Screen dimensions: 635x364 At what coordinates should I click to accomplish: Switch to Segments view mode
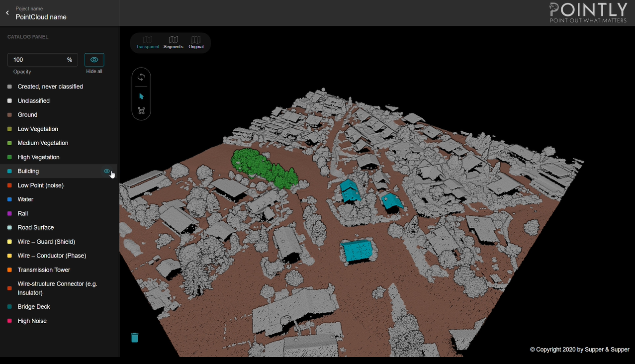point(173,42)
